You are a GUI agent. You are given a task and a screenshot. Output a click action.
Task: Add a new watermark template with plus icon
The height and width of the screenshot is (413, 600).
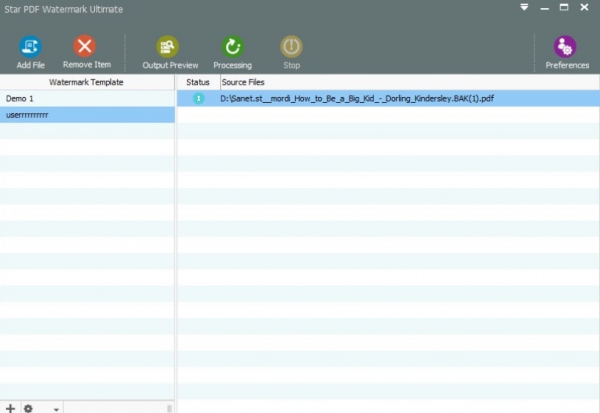[x=10, y=408]
